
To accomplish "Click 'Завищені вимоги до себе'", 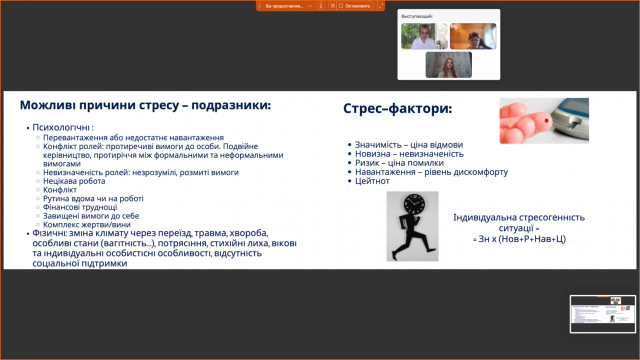I will pyautogui.click(x=91, y=216).
